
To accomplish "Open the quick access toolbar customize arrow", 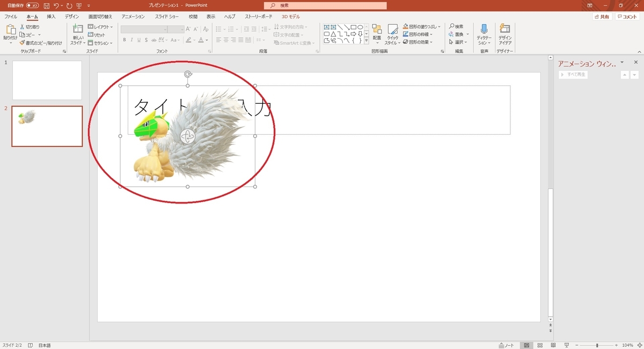I will [x=89, y=5].
